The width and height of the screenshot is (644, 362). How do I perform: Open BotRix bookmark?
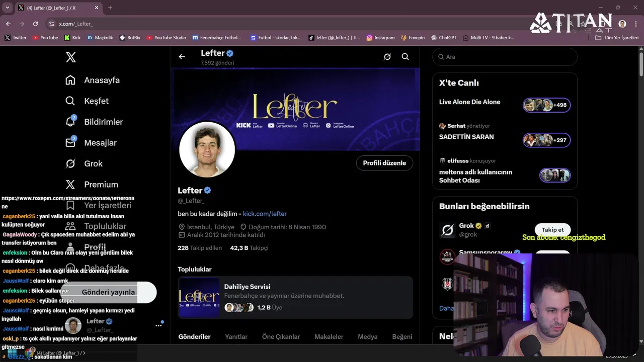130,38
